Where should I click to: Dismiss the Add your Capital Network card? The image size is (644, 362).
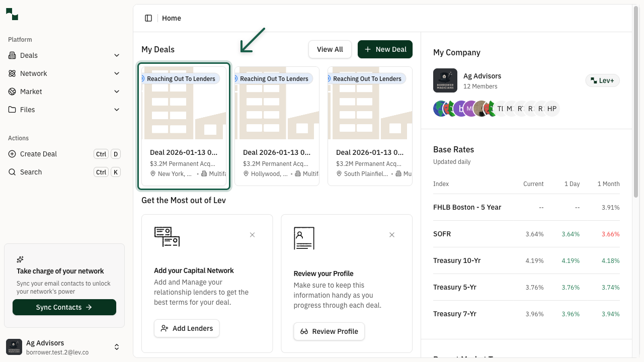[252, 234]
